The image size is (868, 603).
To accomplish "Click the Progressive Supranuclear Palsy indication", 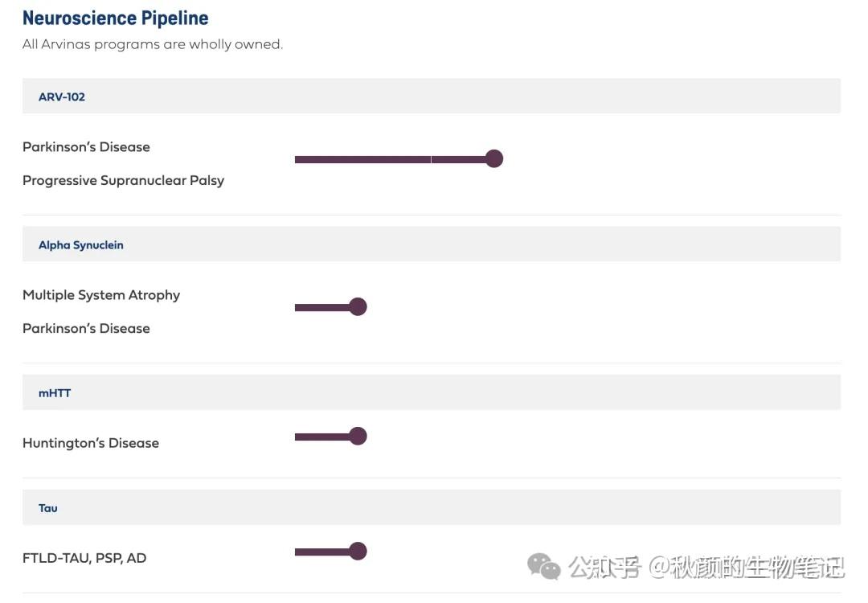I will (x=123, y=181).
